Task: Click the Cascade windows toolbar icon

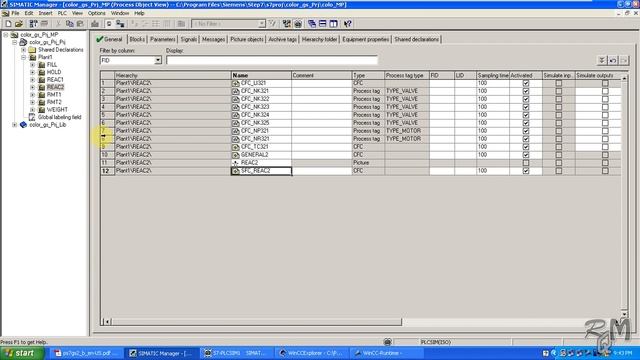Action: (312, 24)
